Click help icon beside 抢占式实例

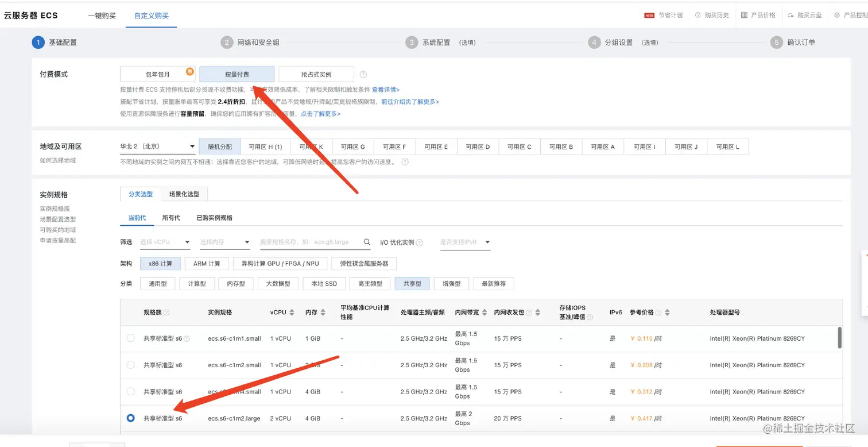[x=363, y=75]
